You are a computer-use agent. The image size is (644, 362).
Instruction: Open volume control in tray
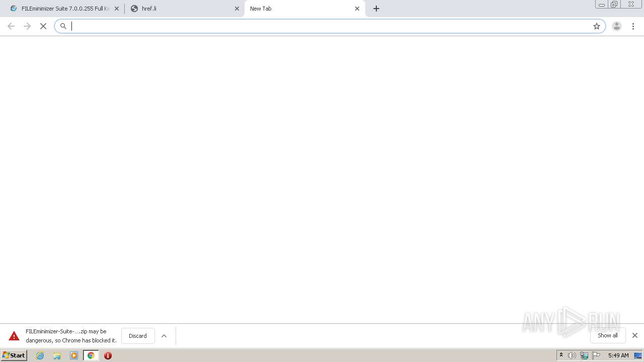572,355
